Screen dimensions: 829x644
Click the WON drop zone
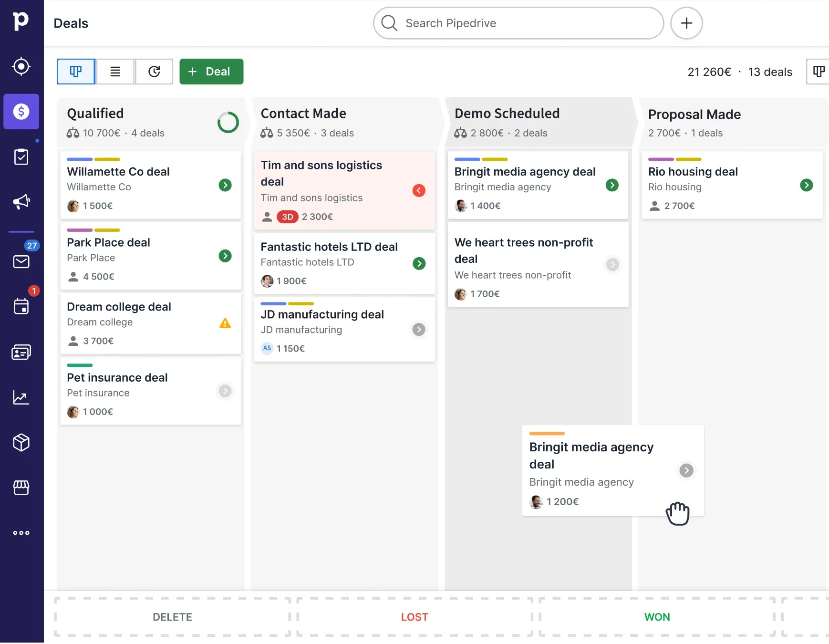click(x=657, y=617)
